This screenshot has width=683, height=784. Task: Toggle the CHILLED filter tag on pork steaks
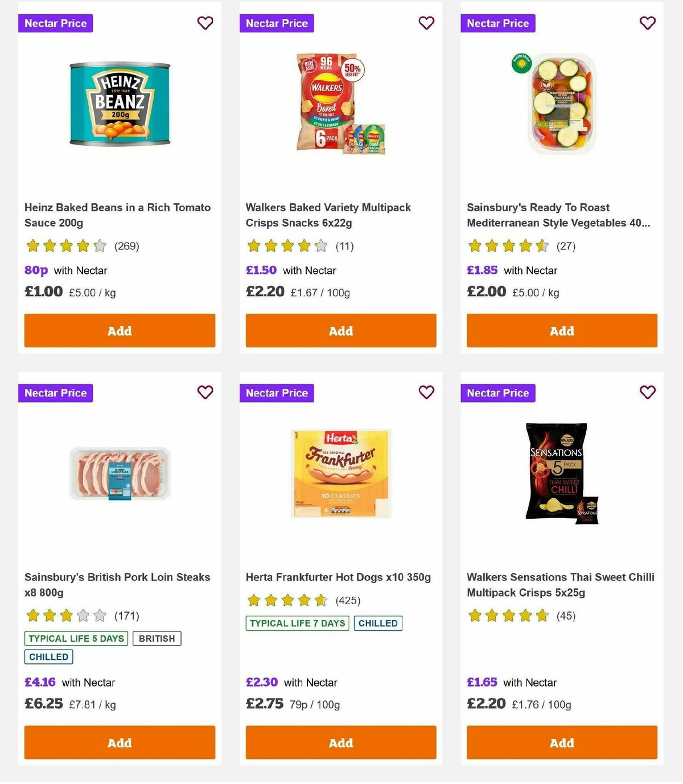click(x=48, y=656)
